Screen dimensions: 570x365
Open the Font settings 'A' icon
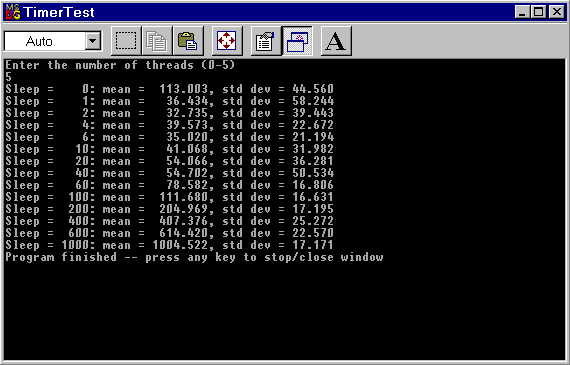coord(336,41)
